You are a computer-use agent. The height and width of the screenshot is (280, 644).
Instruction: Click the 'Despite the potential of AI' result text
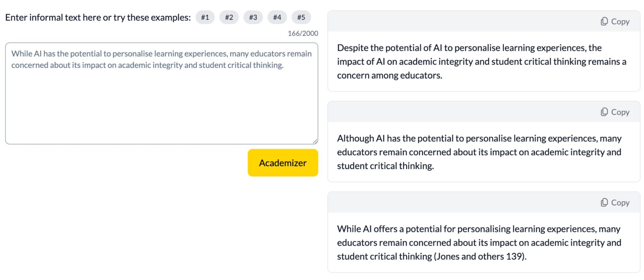(x=481, y=62)
